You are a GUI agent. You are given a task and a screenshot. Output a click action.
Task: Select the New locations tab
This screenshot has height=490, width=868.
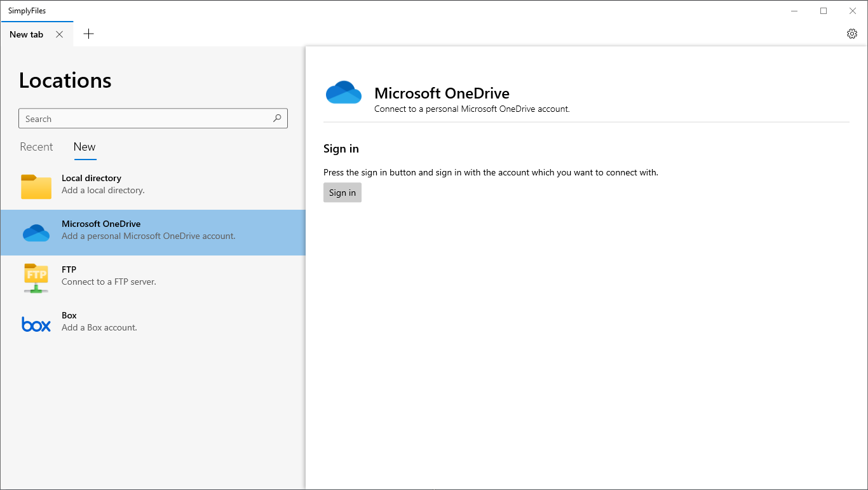[x=85, y=147]
